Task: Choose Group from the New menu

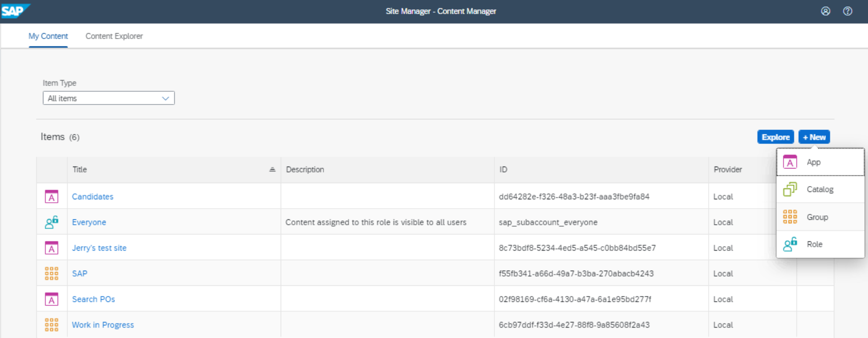Action: pos(821,217)
